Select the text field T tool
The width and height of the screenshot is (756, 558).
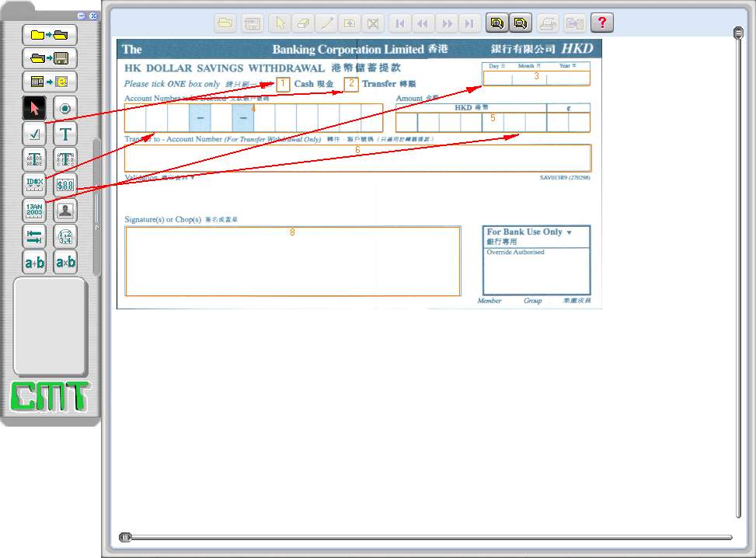pos(65,134)
